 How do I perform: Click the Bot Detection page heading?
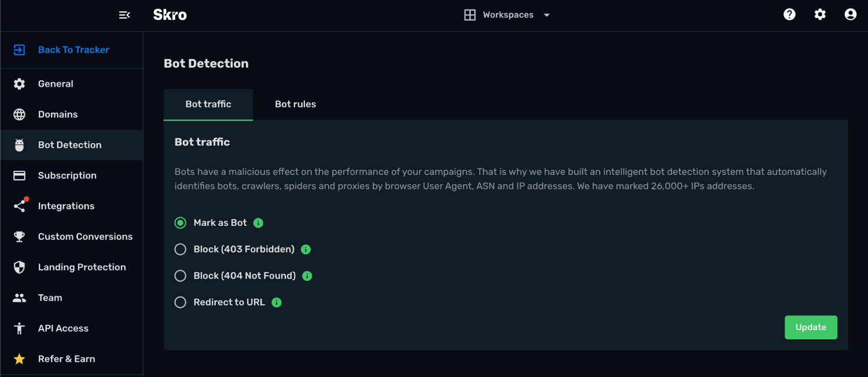coord(206,64)
